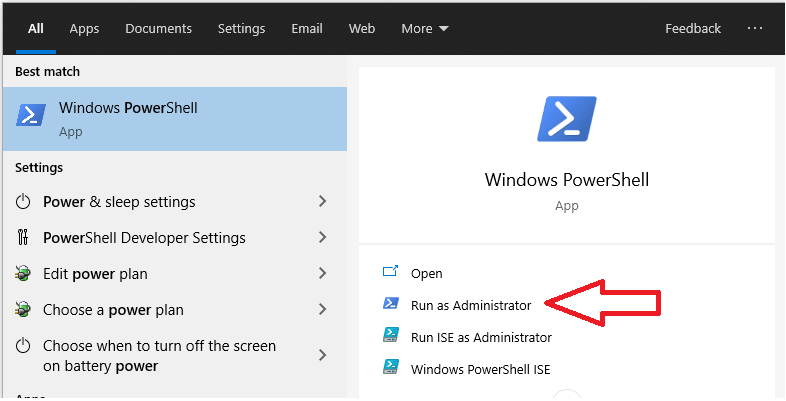Screen dimensions: 786x401
Task: Switch to the Documents search tab
Action: pyautogui.click(x=158, y=29)
